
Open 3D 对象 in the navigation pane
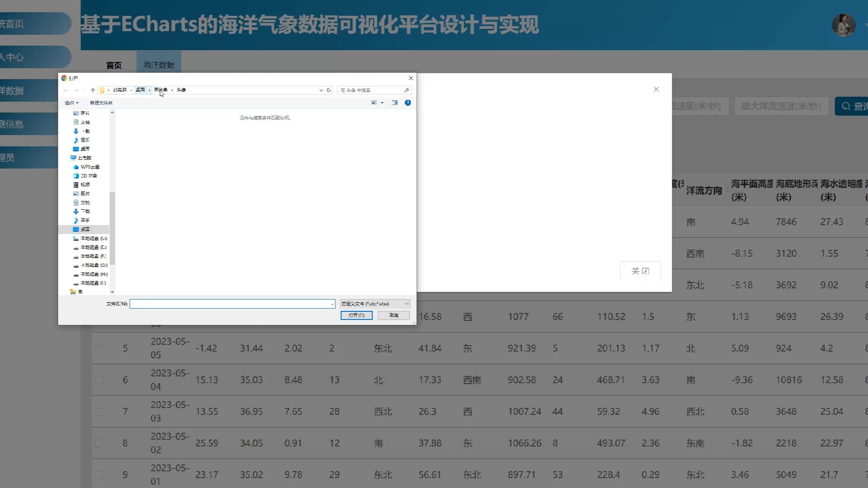coord(85,176)
